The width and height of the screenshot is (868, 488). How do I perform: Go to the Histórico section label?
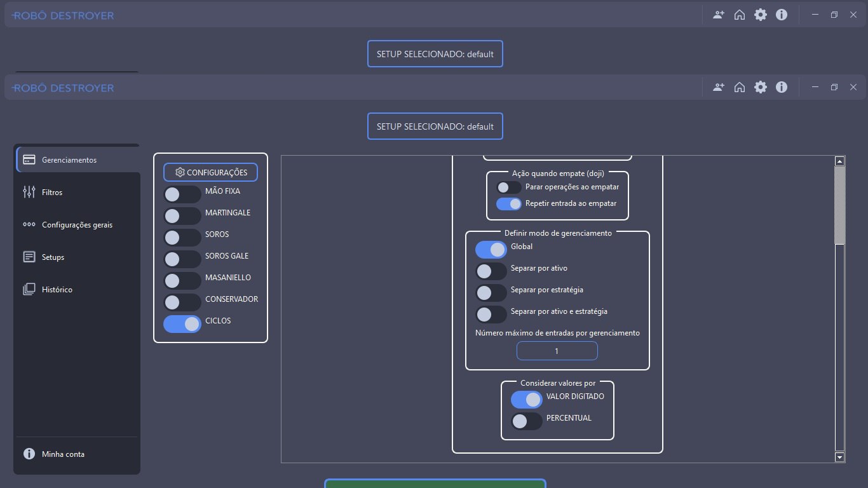pos(57,289)
